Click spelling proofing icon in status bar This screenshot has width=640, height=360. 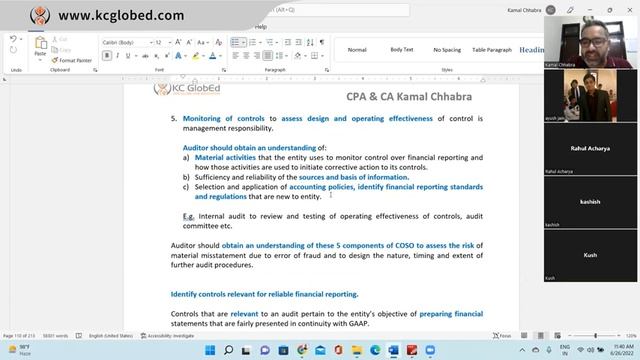[x=79, y=336]
